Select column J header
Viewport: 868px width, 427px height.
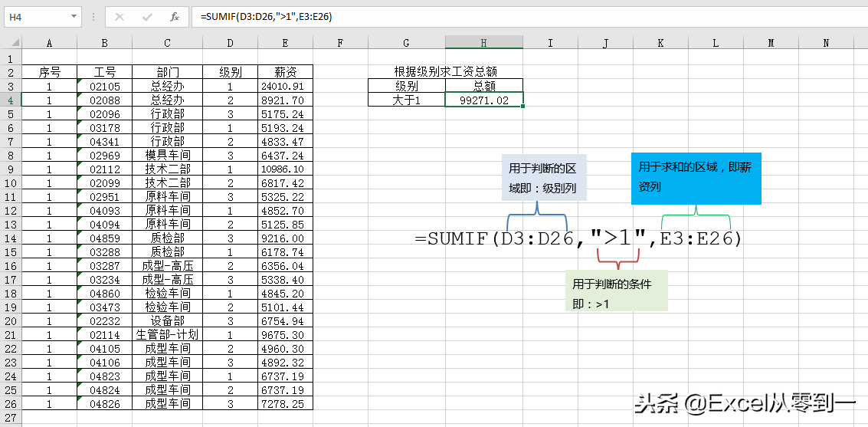[x=605, y=43]
